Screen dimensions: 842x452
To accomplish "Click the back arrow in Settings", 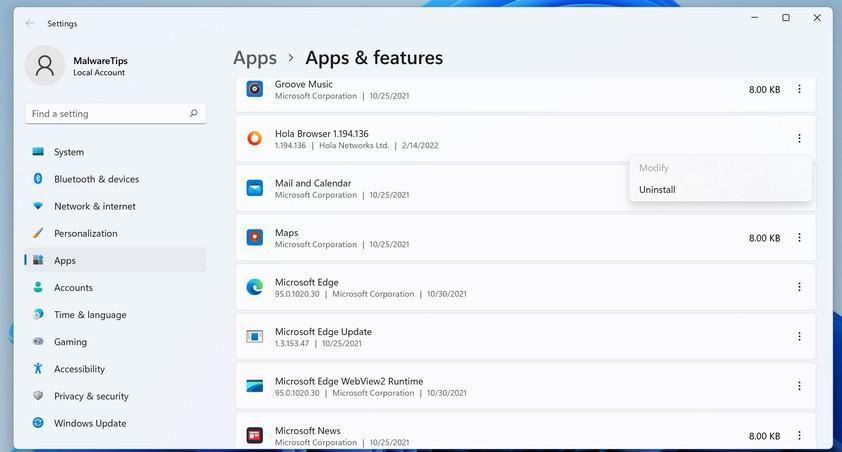I will pos(30,23).
